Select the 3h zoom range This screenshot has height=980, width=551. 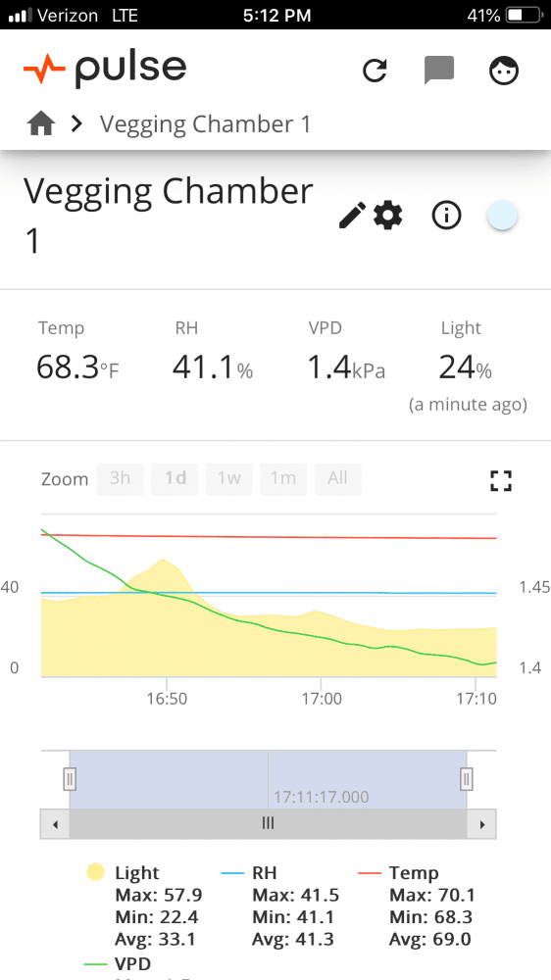(120, 479)
